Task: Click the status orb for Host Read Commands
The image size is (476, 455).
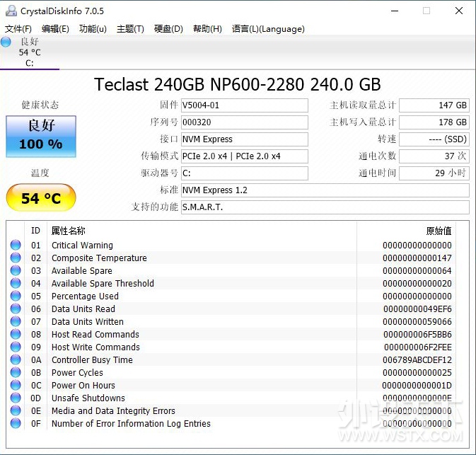Action: click(x=16, y=334)
